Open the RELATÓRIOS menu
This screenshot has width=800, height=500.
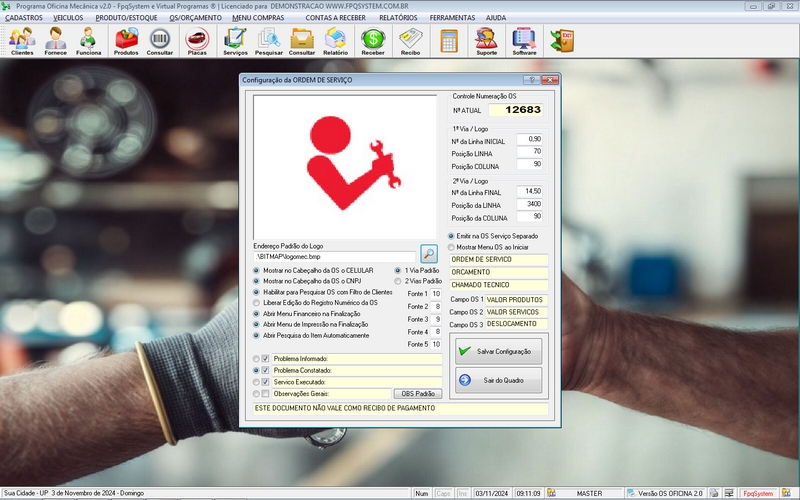coord(398,18)
